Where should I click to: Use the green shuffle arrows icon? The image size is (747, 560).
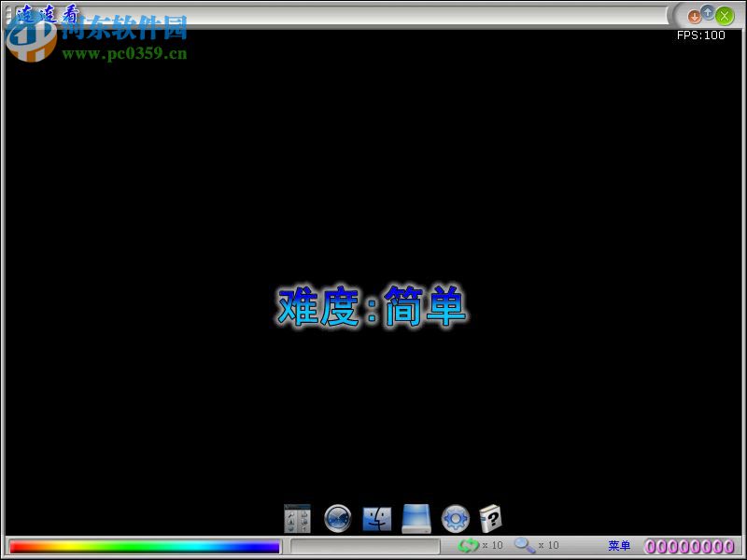pos(469,545)
